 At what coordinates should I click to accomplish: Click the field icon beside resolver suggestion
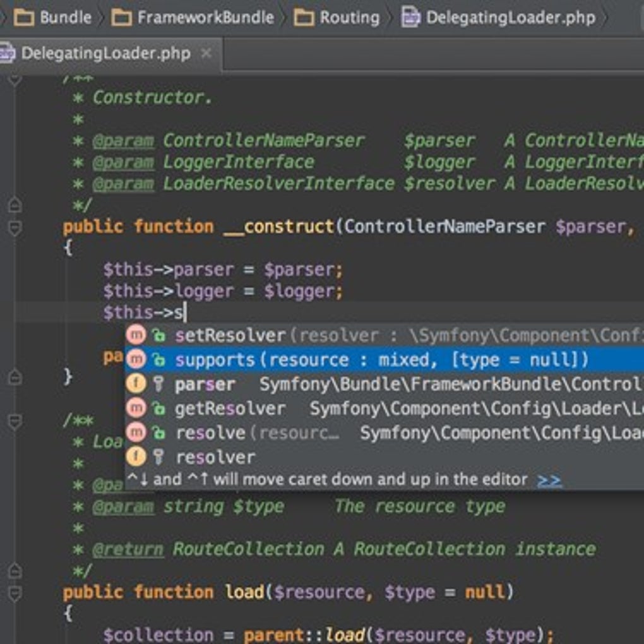(136, 456)
